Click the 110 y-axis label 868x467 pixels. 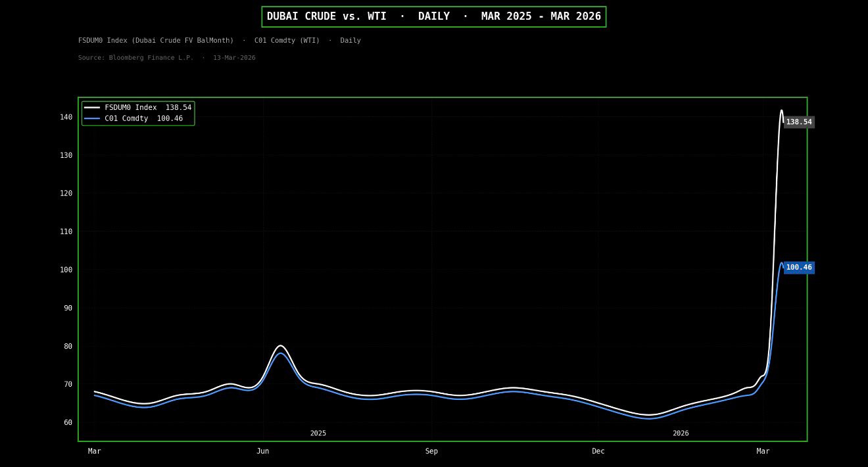66,232
